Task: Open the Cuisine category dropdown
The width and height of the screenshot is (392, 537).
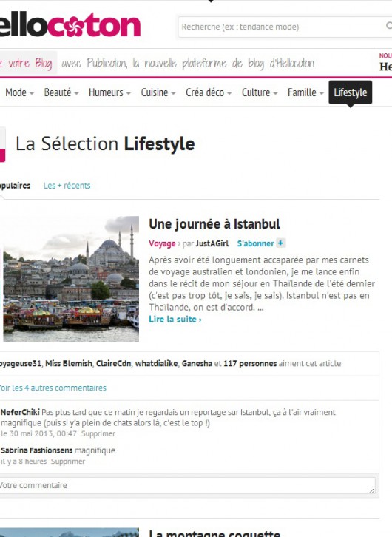Action: point(158,92)
